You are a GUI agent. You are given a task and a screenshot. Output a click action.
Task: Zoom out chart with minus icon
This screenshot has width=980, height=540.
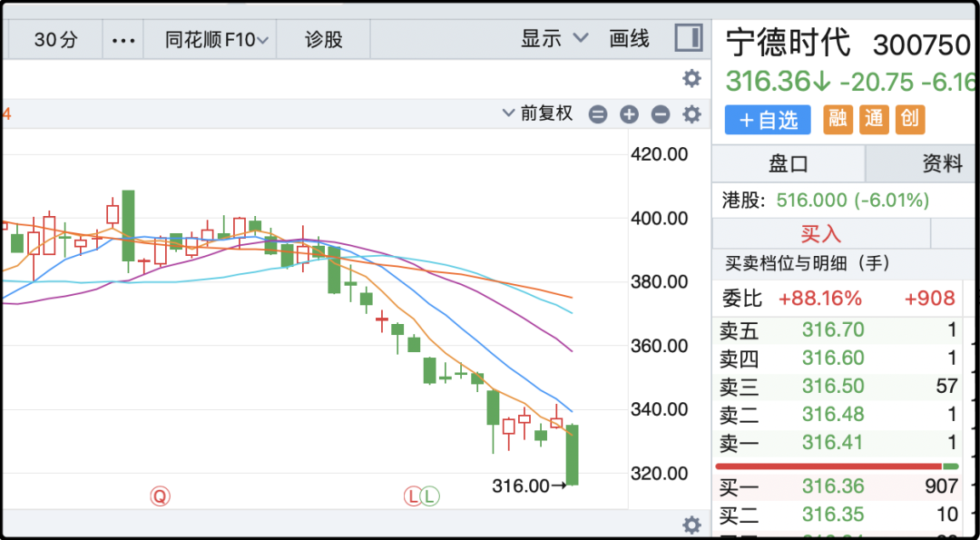click(x=661, y=114)
